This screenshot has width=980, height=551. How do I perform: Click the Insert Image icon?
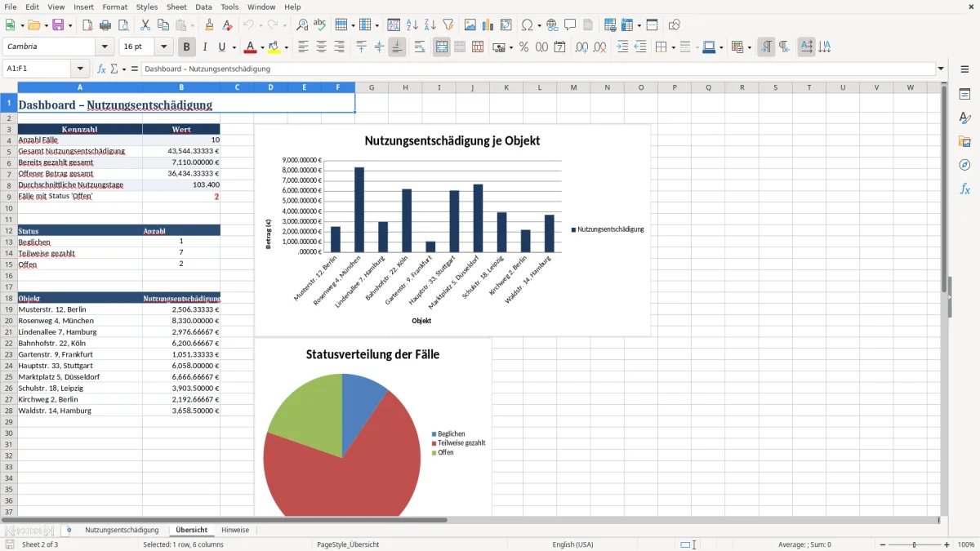point(470,25)
